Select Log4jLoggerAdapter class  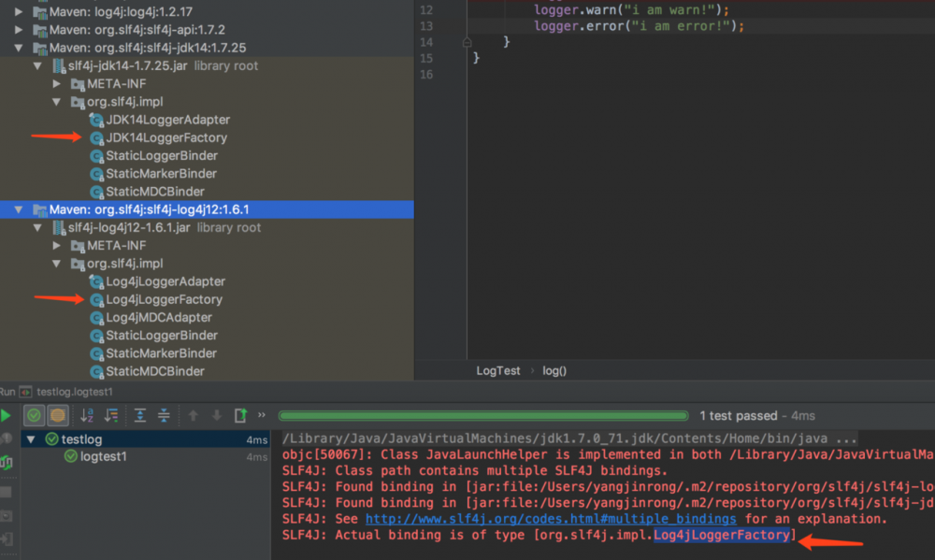coord(165,281)
